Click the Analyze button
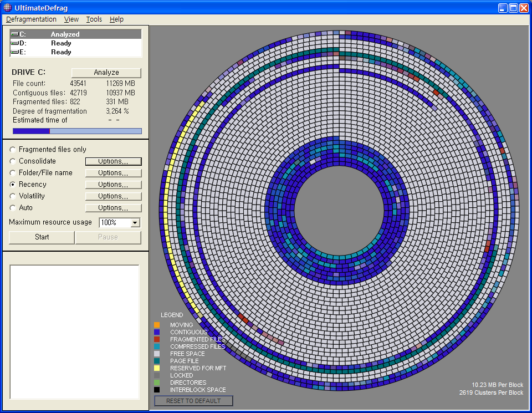Screen dimensions: 532x413 coord(106,73)
